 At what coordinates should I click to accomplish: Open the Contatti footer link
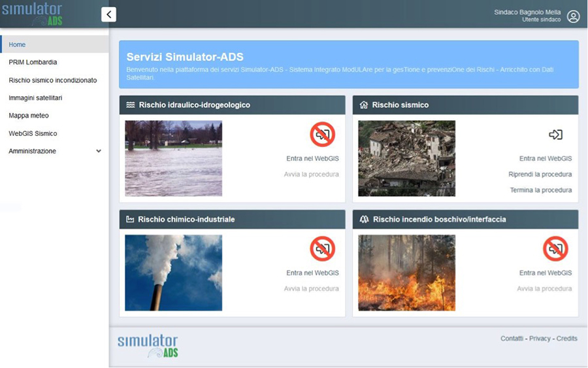pyautogui.click(x=512, y=339)
